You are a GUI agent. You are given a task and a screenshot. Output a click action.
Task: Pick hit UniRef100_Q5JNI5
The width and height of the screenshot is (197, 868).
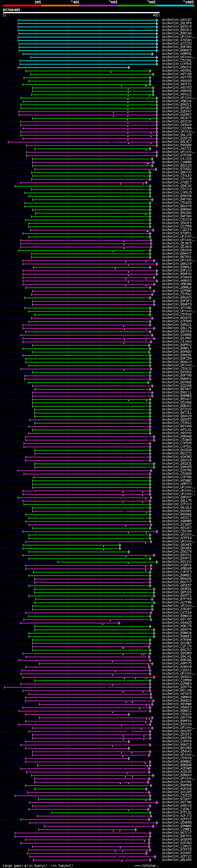(177, 243)
